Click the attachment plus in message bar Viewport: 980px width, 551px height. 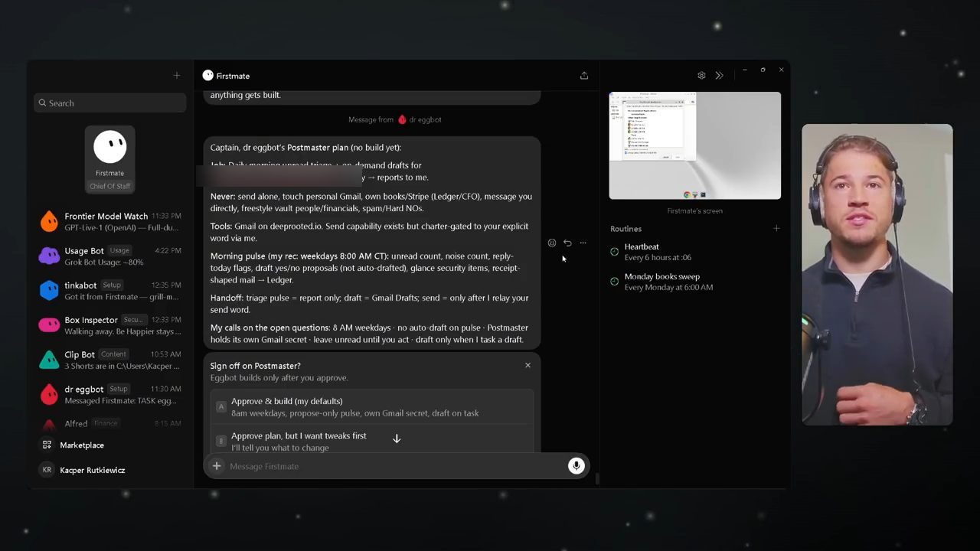point(217,466)
